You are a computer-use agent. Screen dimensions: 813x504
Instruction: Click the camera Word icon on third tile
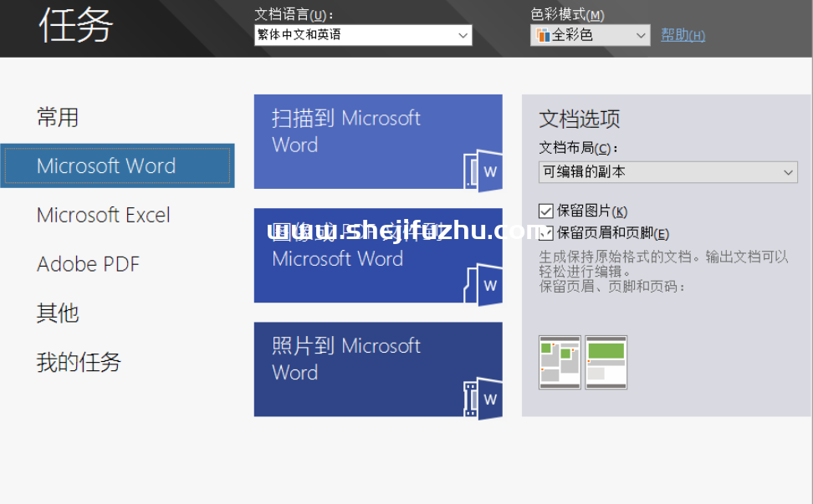pyautogui.click(x=483, y=399)
